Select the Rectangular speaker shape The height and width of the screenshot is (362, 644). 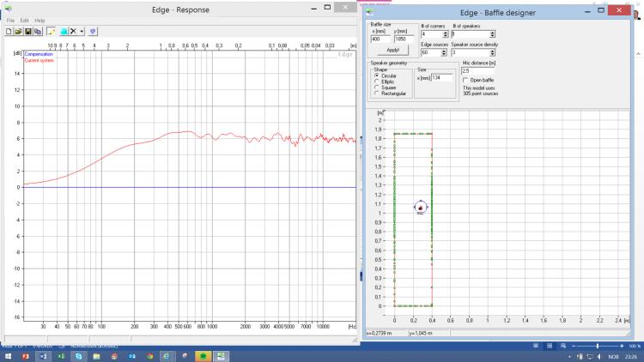pos(375,93)
